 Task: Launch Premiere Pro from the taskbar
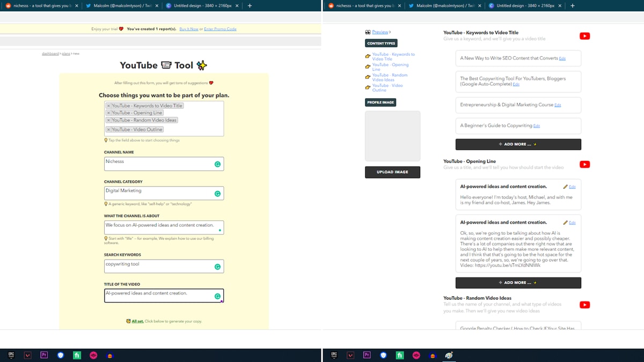(44, 355)
